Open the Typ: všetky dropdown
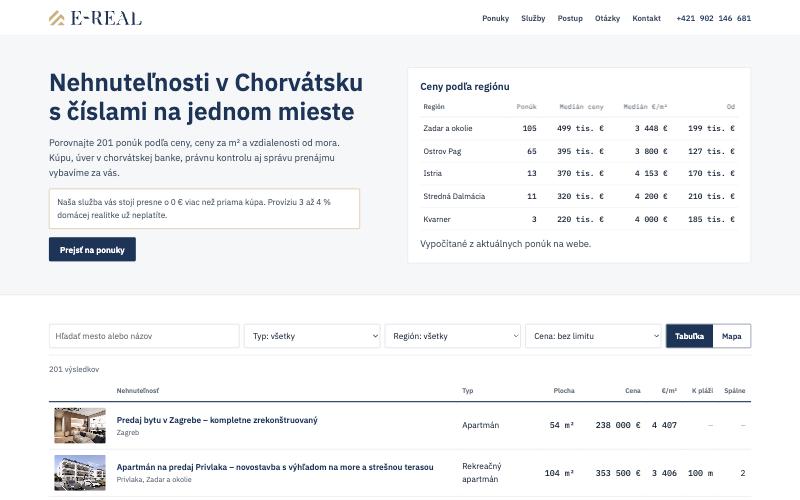Image resolution: width=800 pixels, height=500 pixels. pyautogui.click(x=312, y=336)
